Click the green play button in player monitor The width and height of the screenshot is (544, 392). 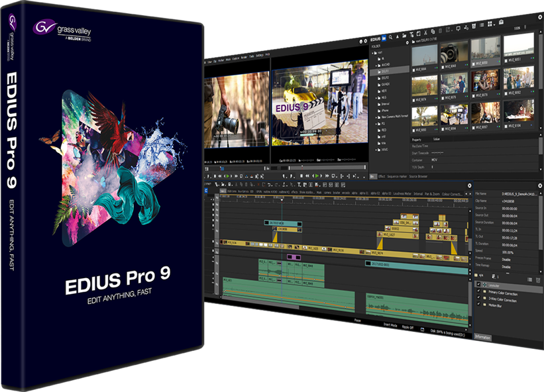tap(227, 176)
